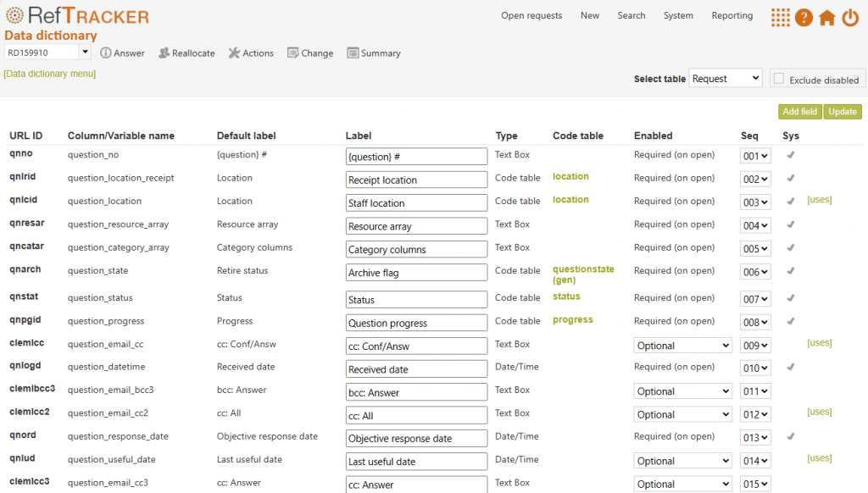This screenshot has width=868, height=493.
Task: Open location code table for question_location_receipt
Action: (570, 176)
